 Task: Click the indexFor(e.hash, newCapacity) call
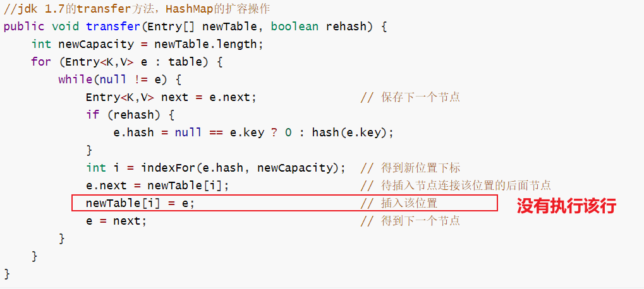pyautogui.click(x=242, y=168)
